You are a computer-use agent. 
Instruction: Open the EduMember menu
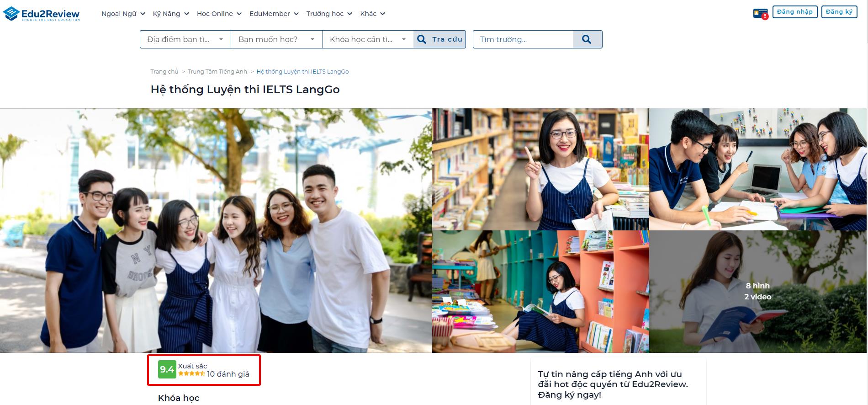(x=274, y=14)
